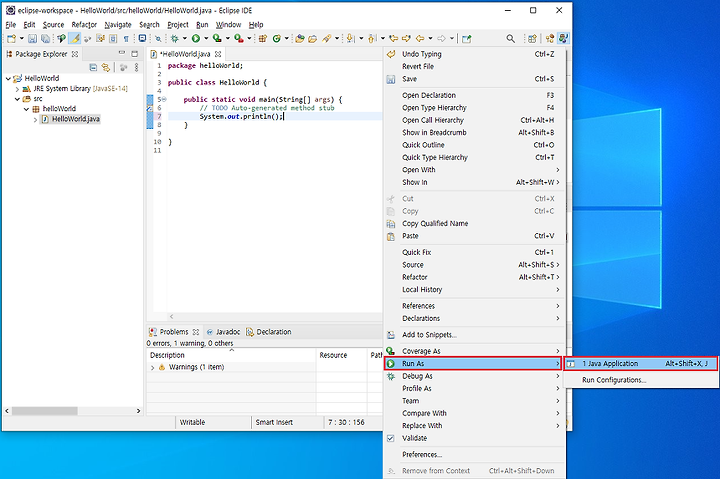The width and height of the screenshot is (720, 479).
Task: Click the New Java Package toolbar icon
Action: point(263,39)
